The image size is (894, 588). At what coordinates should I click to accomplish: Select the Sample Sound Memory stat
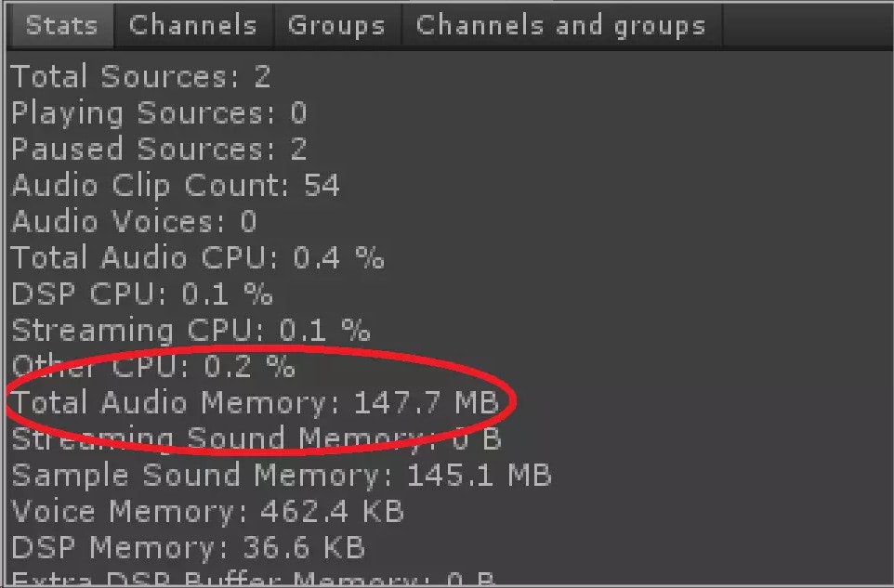coord(281,476)
